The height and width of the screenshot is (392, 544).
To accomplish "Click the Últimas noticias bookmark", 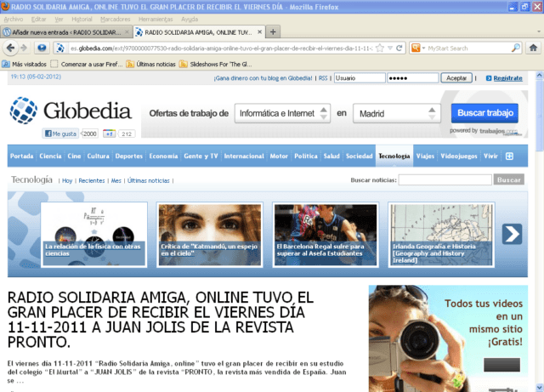I will (x=156, y=64).
